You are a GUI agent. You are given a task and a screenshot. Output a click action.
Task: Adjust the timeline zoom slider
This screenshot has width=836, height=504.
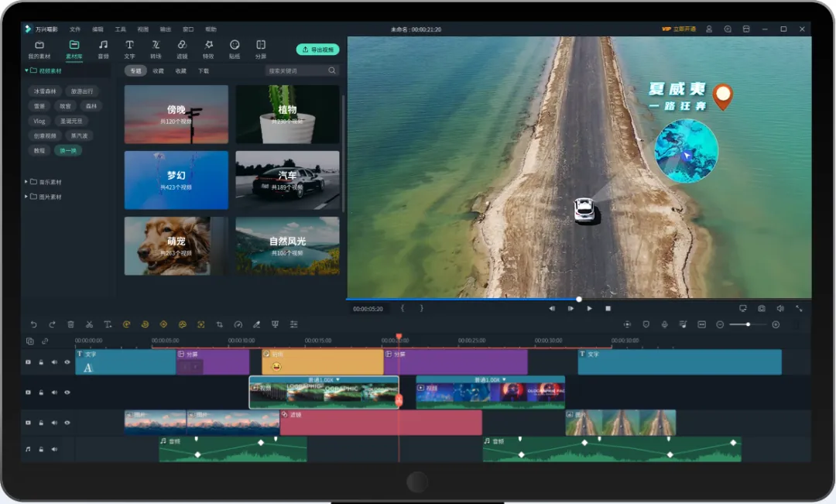pyautogui.click(x=748, y=324)
